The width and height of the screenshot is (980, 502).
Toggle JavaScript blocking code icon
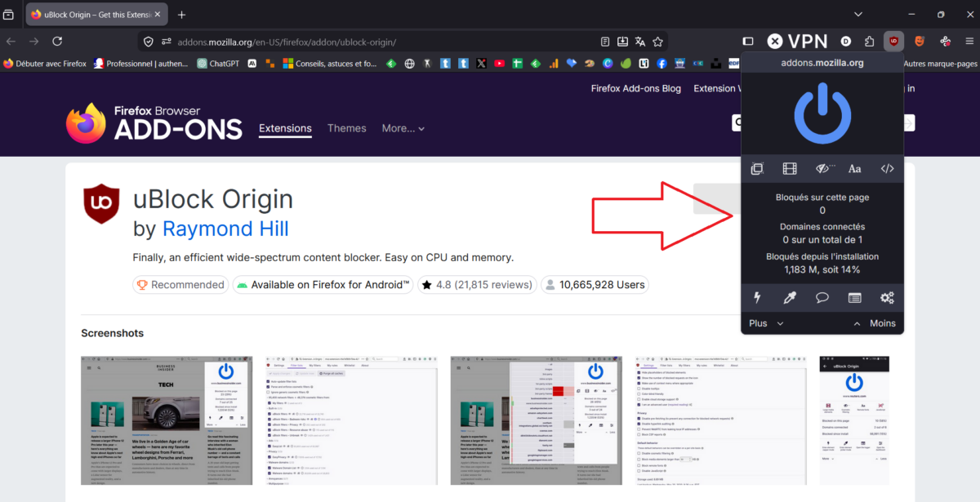pos(888,169)
